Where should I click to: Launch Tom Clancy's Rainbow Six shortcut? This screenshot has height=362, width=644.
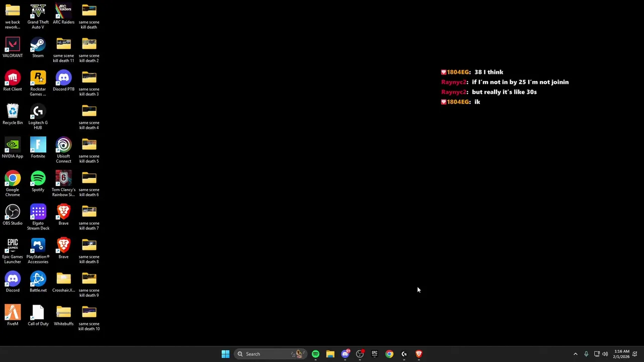63,184
